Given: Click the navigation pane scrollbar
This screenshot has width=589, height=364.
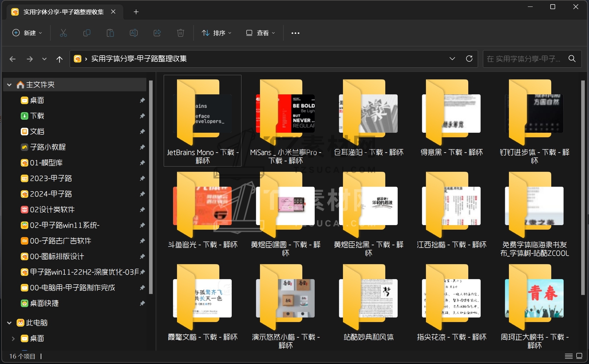Looking at the screenshot, I should [x=151, y=187].
